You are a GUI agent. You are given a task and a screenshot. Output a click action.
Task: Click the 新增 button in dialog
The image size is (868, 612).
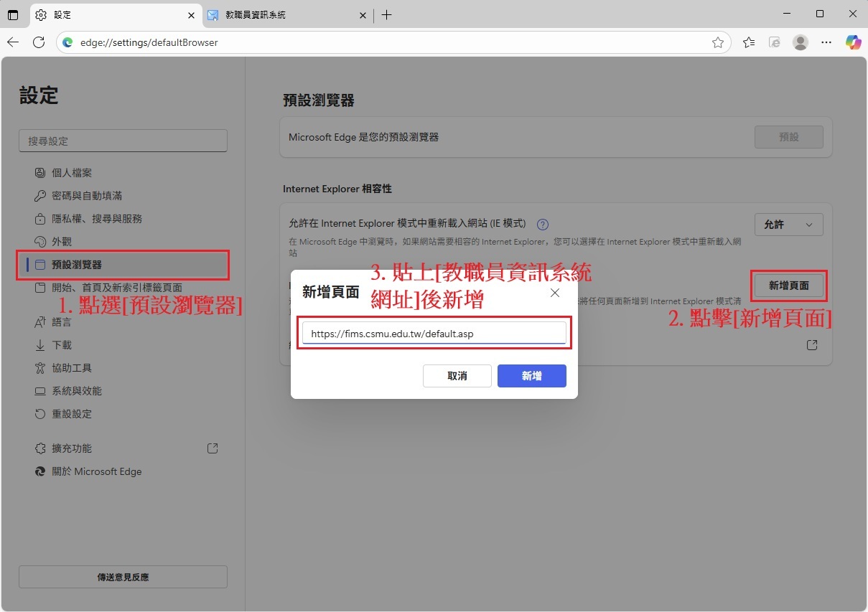tap(531, 376)
